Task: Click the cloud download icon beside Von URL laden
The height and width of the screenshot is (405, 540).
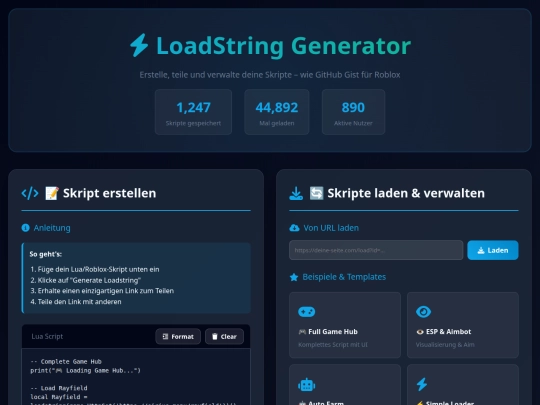Action: coord(294,228)
